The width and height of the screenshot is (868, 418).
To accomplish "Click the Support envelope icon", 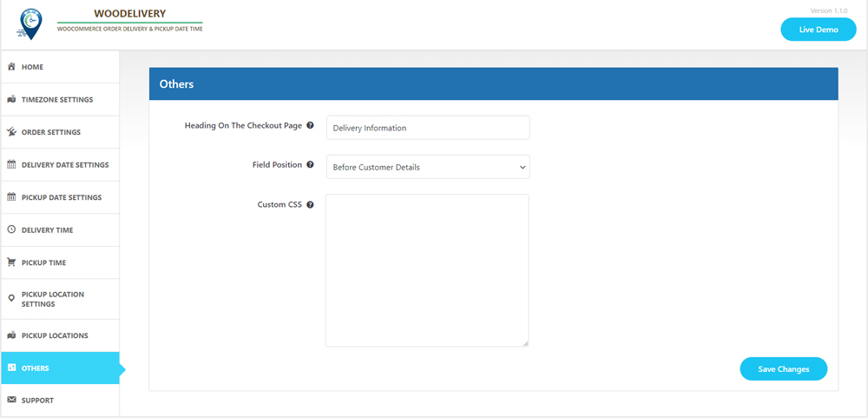I will [x=11, y=401].
